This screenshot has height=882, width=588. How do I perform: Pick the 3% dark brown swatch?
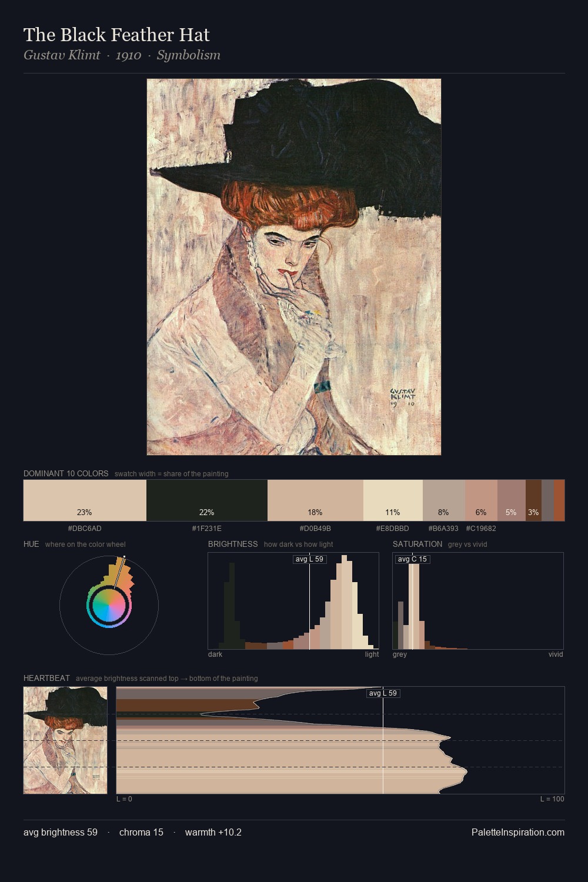tap(533, 500)
